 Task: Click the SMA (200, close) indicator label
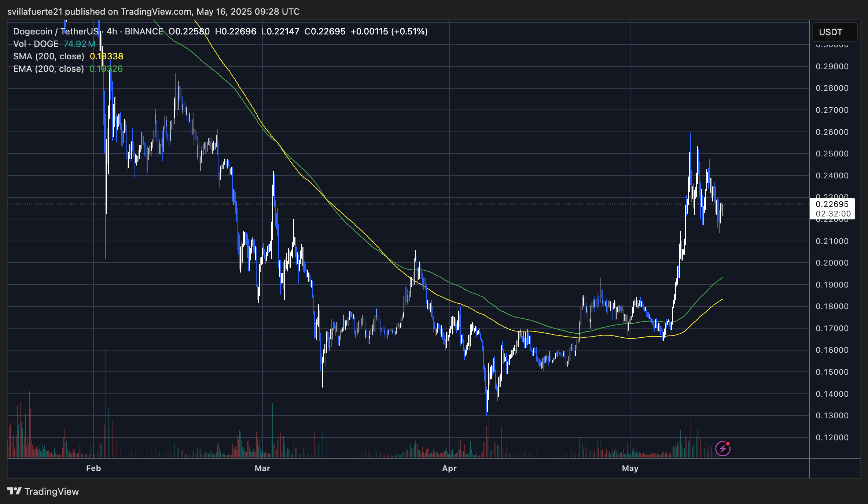(48, 56)
